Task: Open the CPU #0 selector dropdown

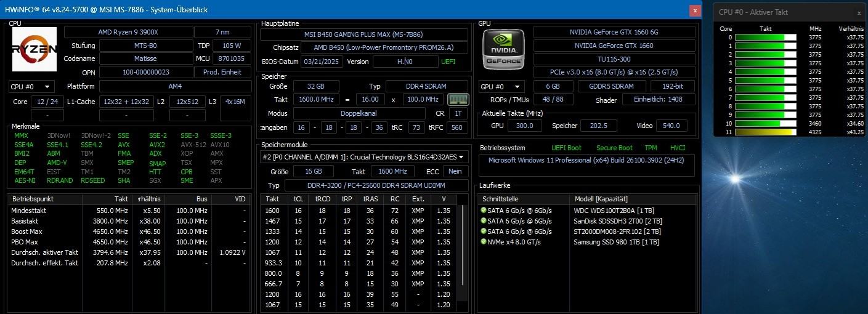Action: (31, 87)
